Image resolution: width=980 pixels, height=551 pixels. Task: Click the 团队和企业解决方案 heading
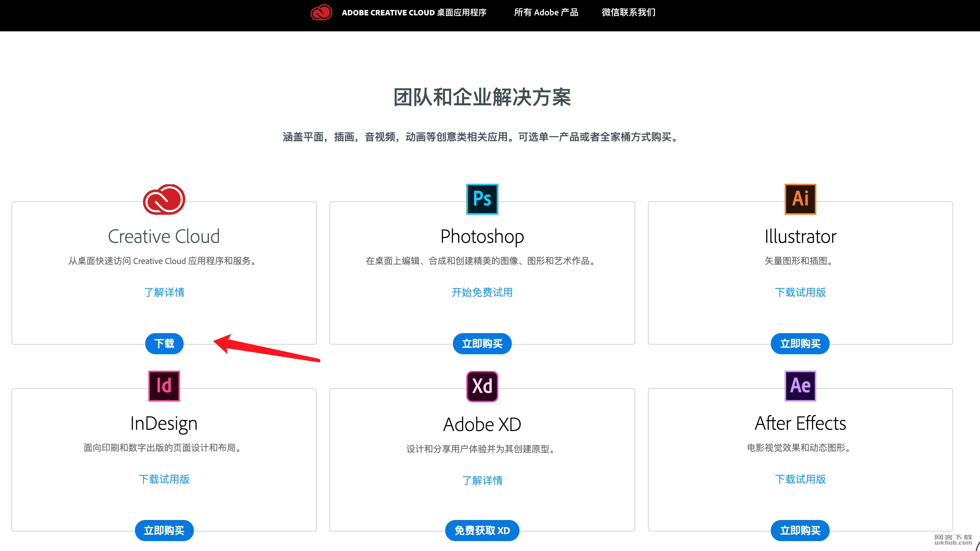482,97
